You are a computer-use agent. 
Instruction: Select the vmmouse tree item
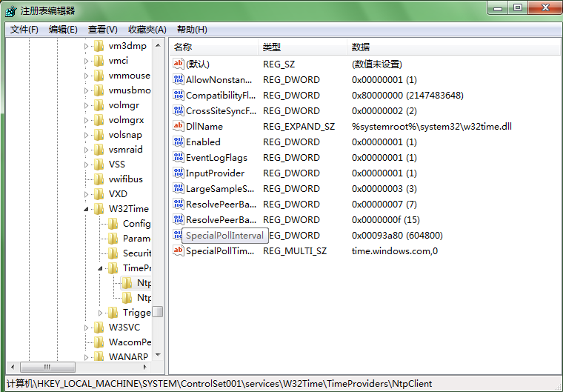[x=129, y=76]
